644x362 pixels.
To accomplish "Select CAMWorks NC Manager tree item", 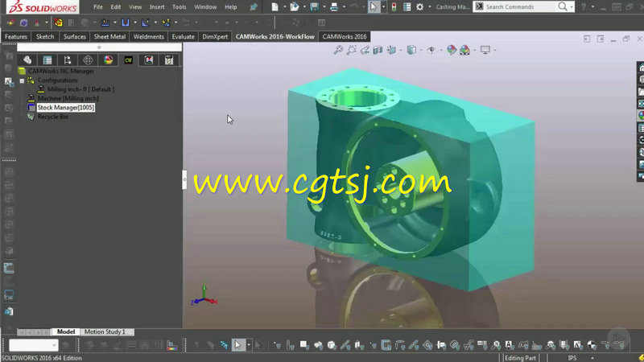I will click(61, 71).
